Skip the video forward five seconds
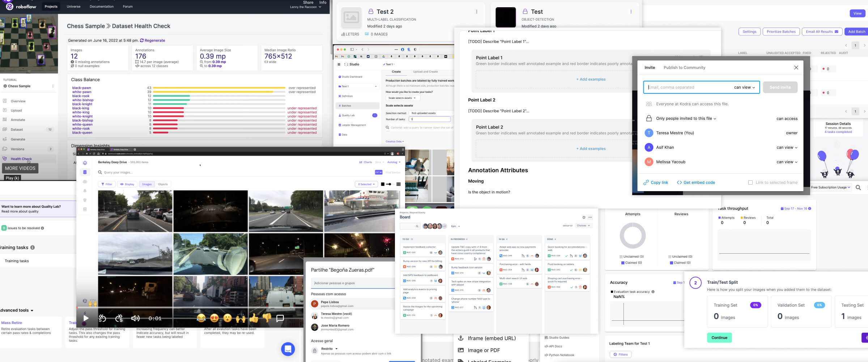Screen dimensions: 868x362 tap(119, 318)
